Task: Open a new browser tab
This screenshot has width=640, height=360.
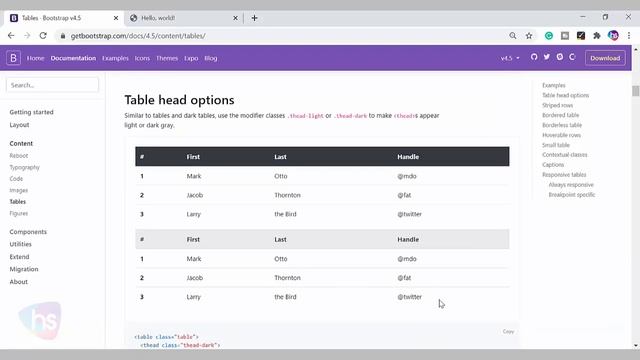Action: click(x=254, y=18)
